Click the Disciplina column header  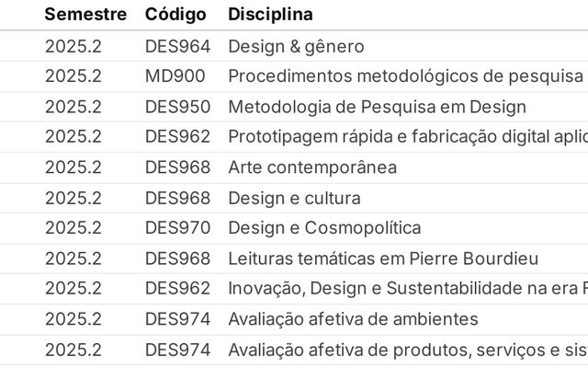pyautogui.click(x=270, y=15)
